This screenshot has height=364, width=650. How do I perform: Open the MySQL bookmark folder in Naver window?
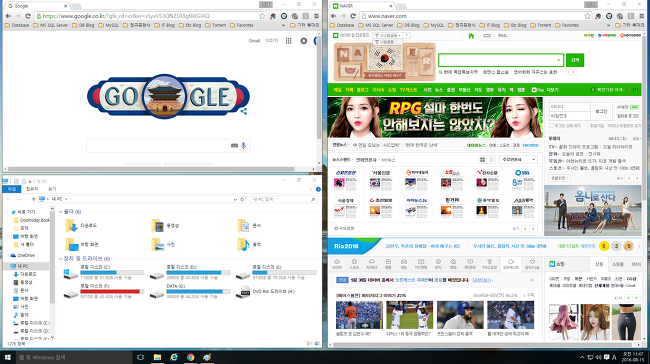(434, 25)
